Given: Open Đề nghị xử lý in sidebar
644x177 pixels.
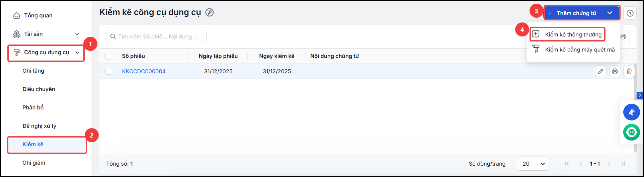Looking at the screenshot, I should pos(39,126).
